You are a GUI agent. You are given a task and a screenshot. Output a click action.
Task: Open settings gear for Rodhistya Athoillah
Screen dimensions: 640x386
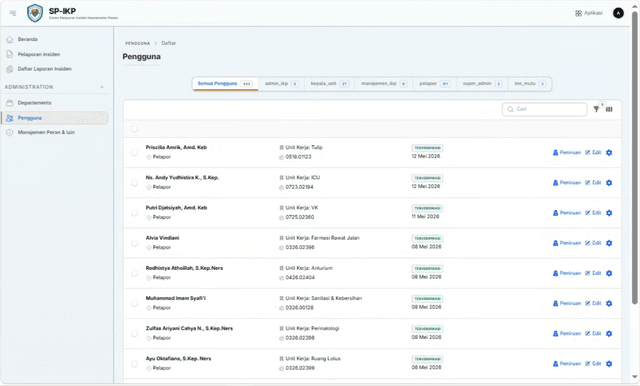[609, 273]
